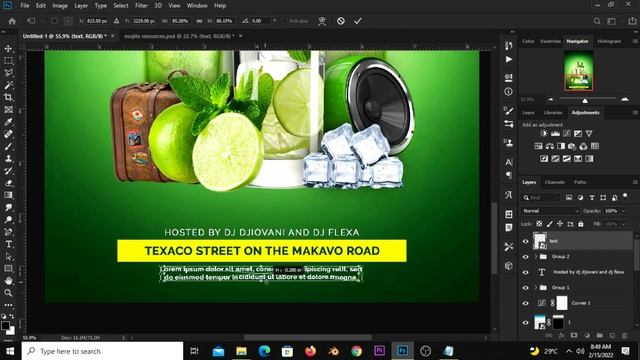The width and height of the screenshot is (640, 360).
Task: Select the Brush tool
Action: click(8, 147)
